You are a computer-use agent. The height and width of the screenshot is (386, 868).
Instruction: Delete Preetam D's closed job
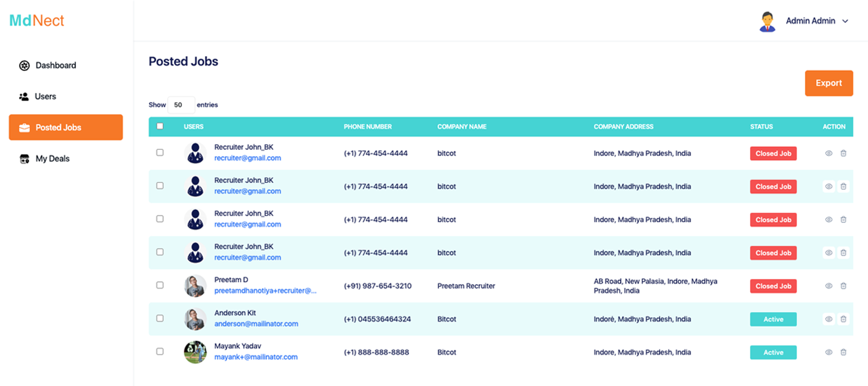pos(844,286)
